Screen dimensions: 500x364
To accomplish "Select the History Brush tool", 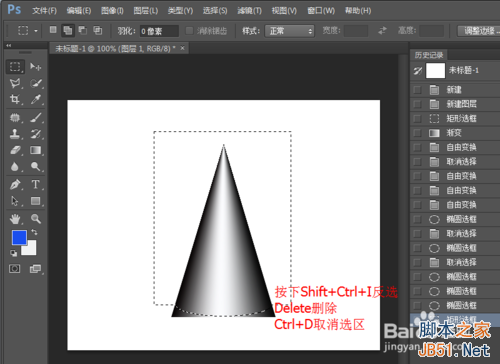I will click(36, 134).
